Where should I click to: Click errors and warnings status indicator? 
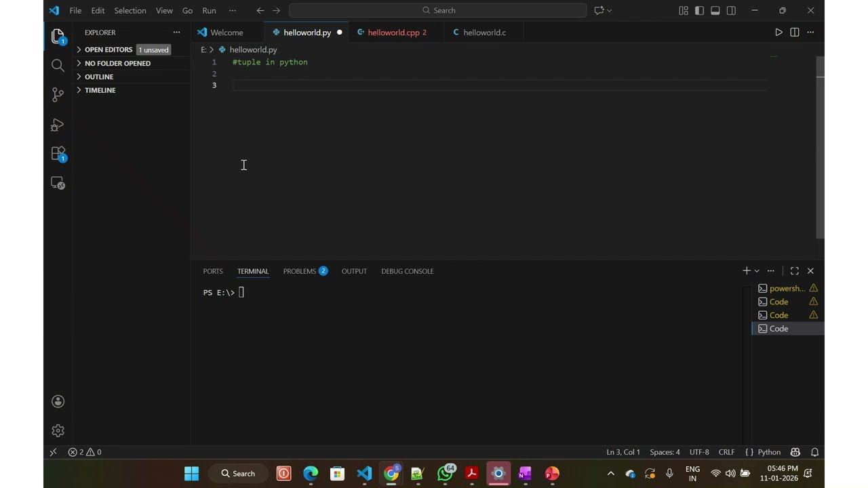pyautogui.click(x=85, y=452)
